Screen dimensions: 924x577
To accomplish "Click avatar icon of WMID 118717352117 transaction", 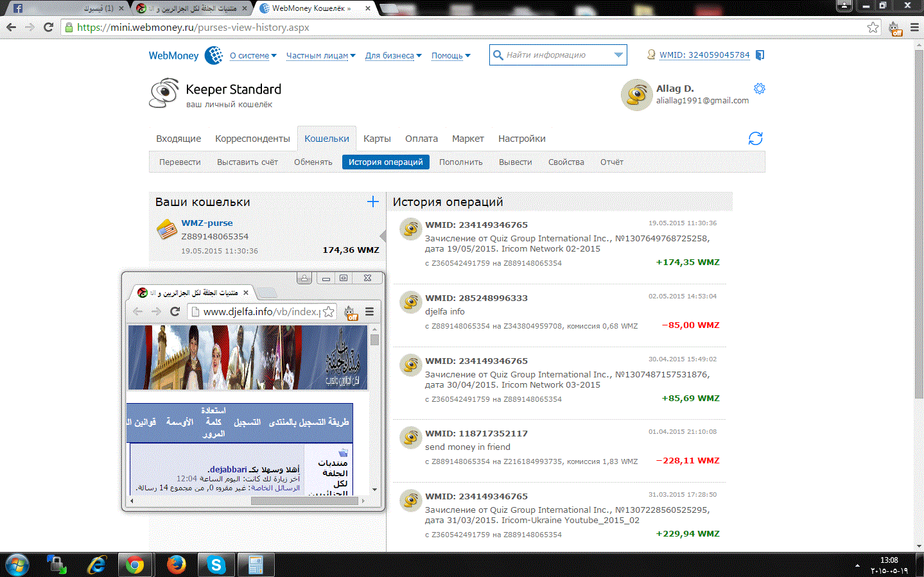I will pos(410,437).
